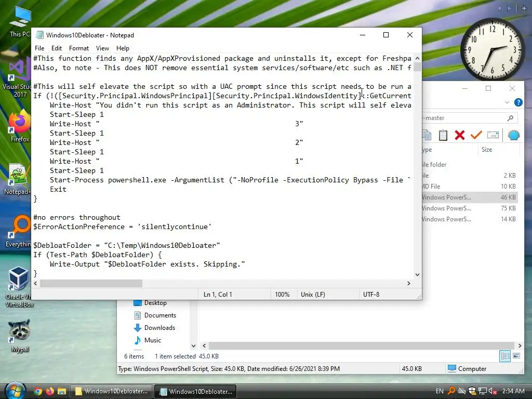Open the Help menu in Notepad
The width and height of the screenshot is (532, 399).
123,48
